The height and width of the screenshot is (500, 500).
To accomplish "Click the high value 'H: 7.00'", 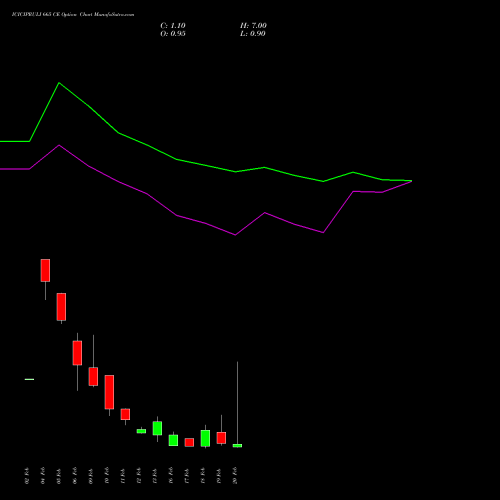I will [x=253, y=26].
